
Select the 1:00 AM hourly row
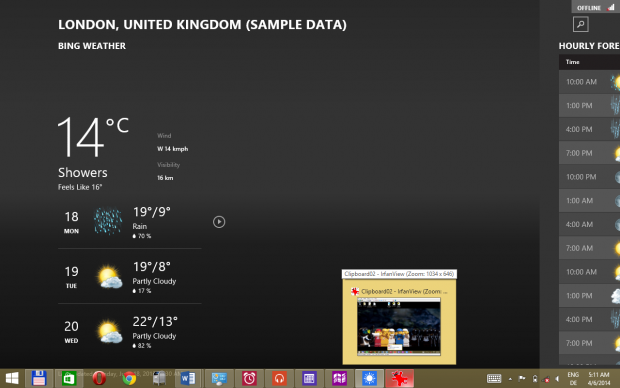click(589, 201)
